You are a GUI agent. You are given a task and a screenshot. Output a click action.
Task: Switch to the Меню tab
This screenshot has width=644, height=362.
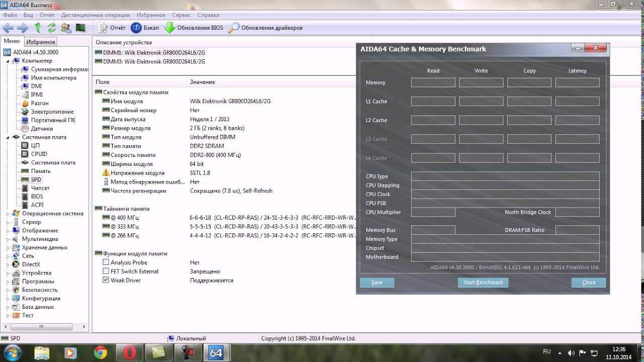point(12,41)
